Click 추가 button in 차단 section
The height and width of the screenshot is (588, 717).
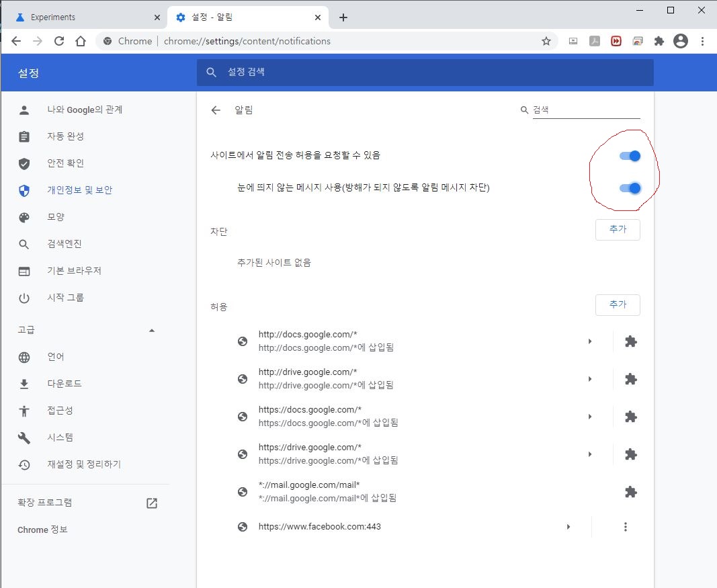[x=618, y=230]
